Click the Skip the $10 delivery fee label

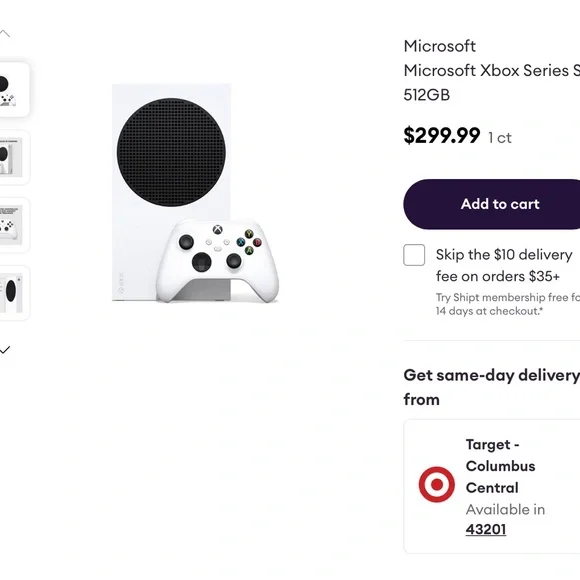coord(504,266)
